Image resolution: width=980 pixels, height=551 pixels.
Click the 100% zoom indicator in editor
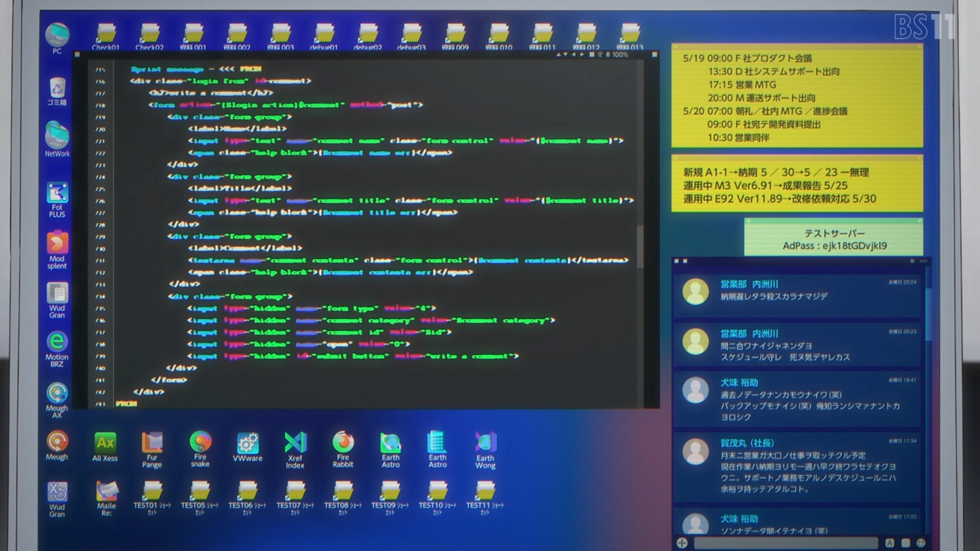pos(620,55)
